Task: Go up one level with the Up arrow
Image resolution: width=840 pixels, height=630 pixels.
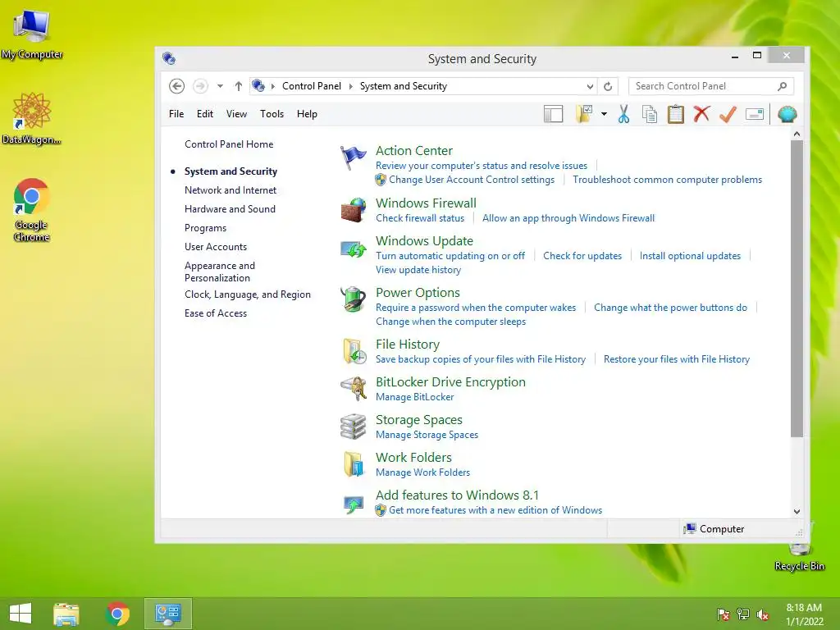Action: [239, 86]
